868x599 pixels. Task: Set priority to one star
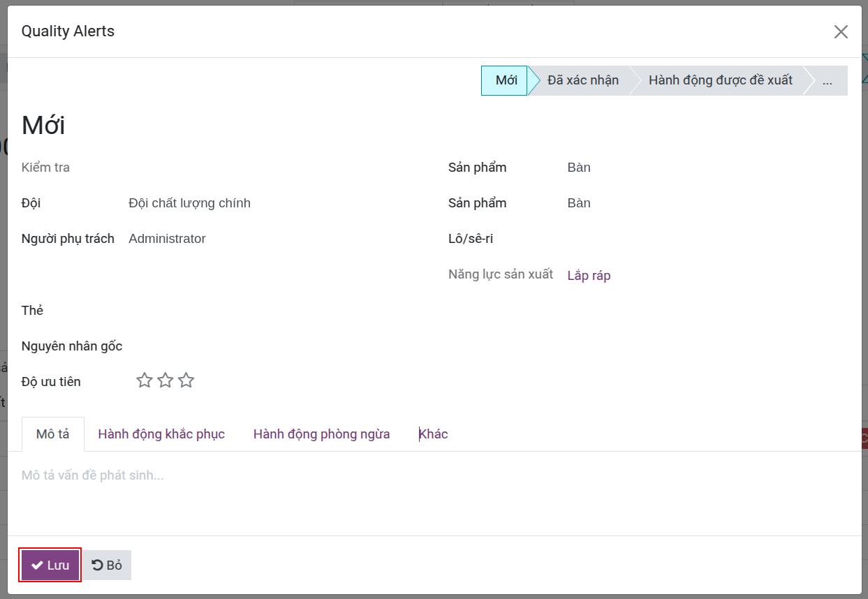pyautogui.click(x=145, y=380)
